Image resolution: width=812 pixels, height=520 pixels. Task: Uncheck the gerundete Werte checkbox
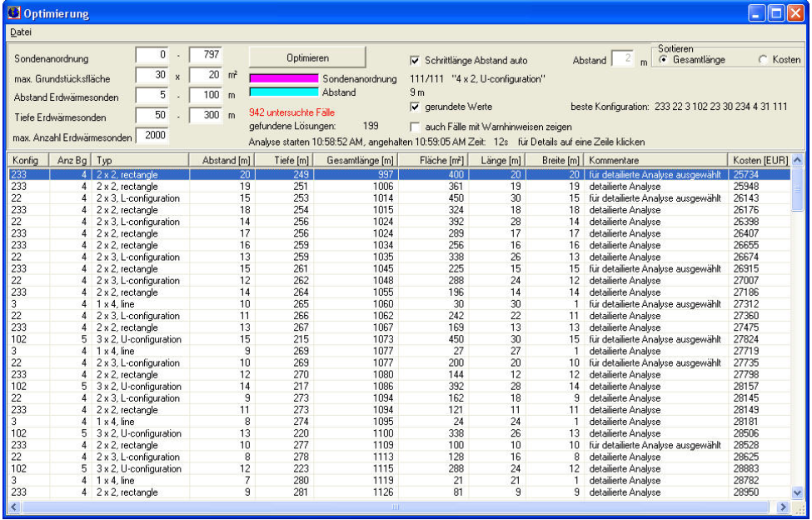click(x=415, y=107)
